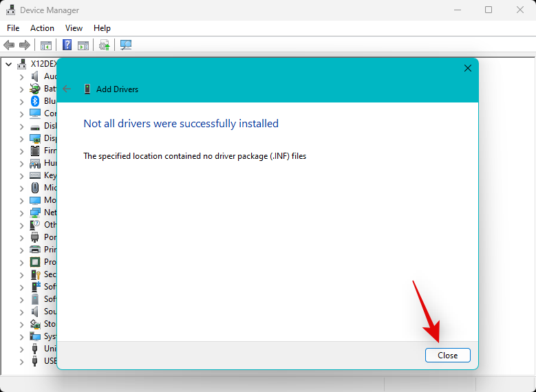Open the View menu

click(74, 28)
